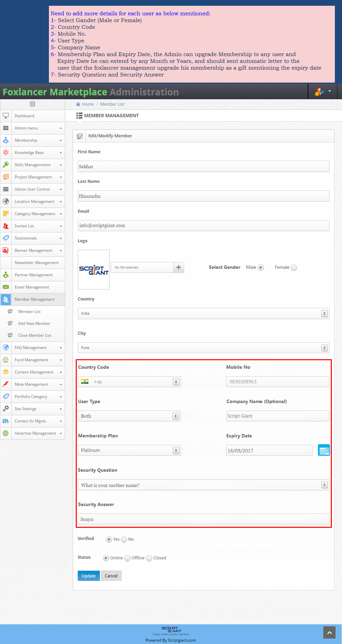Image resolution: width=342 pixels, height=644 pixels.
Task: Click the Meta Management feather icon
Action: [x=6, y=384]
